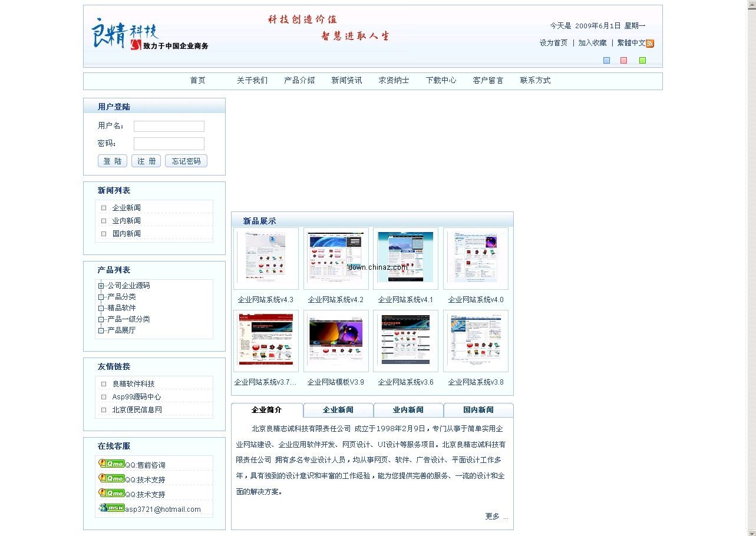Click the 企业网站系统v3.8 caption link
This screenshot has height=536, width=756.
click(x=476, y=382)
